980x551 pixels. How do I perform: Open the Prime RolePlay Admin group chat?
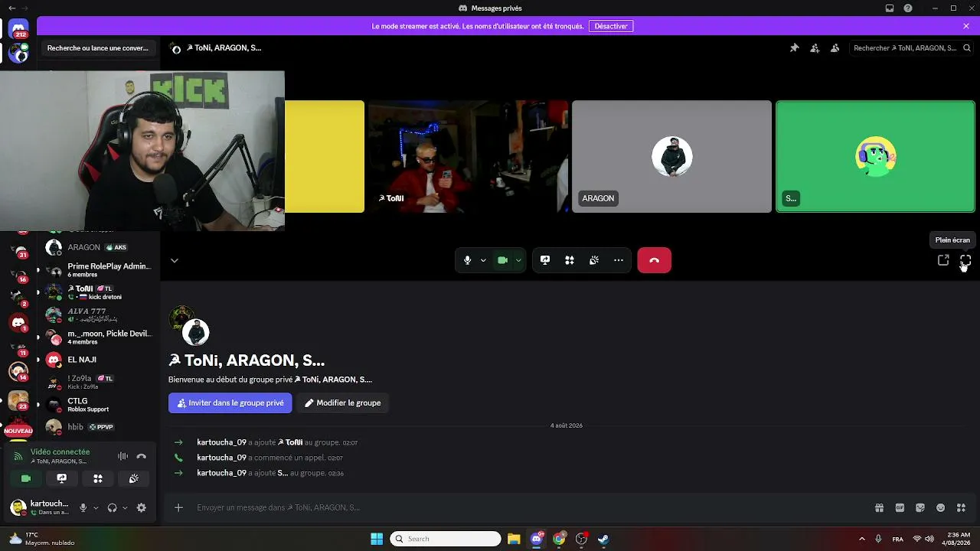click(x=100, y=270)
